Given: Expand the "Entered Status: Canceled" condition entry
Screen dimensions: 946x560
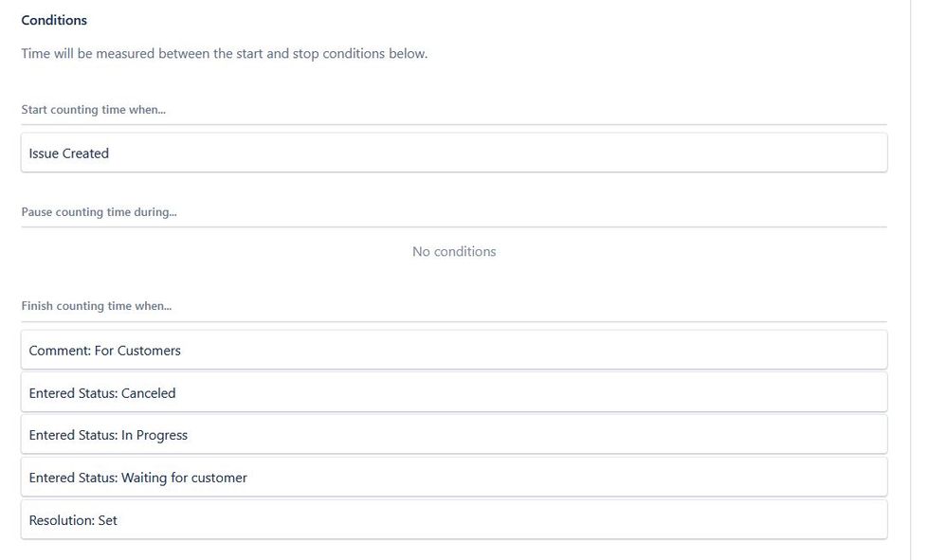Looking at the screenshot, I should click(454, 391).
